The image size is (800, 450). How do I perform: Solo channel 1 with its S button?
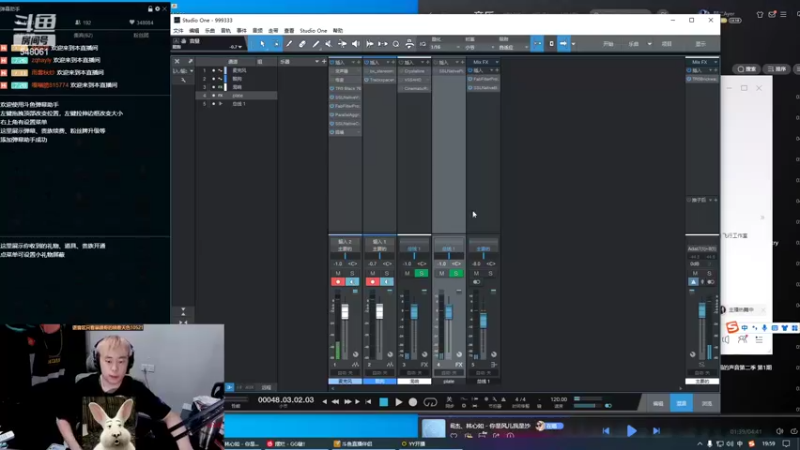point(352,273)
